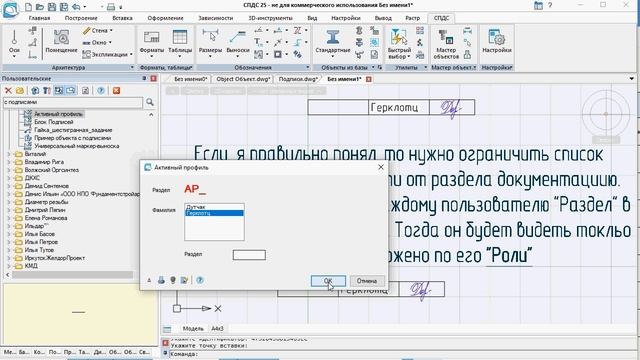Click the Open file icon

(x=40, y=7)
